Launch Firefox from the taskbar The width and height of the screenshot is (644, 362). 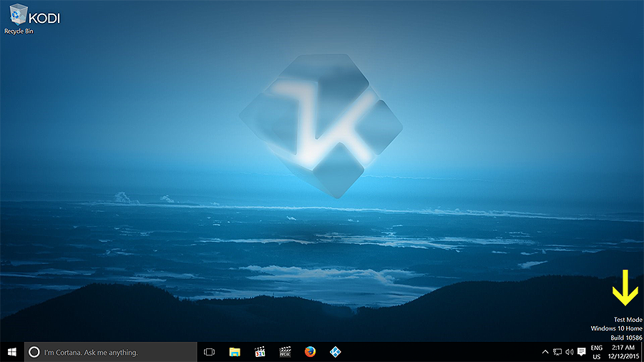pos(310,352)
